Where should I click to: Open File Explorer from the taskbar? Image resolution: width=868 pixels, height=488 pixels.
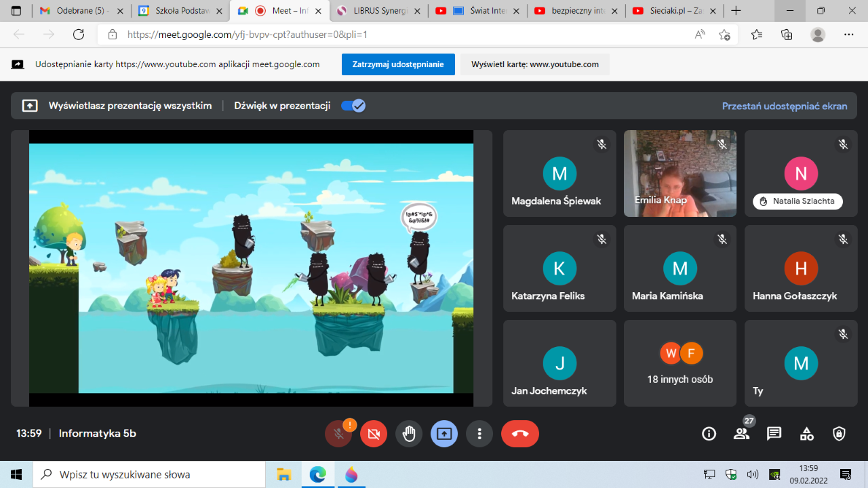(x=283, y=474)
